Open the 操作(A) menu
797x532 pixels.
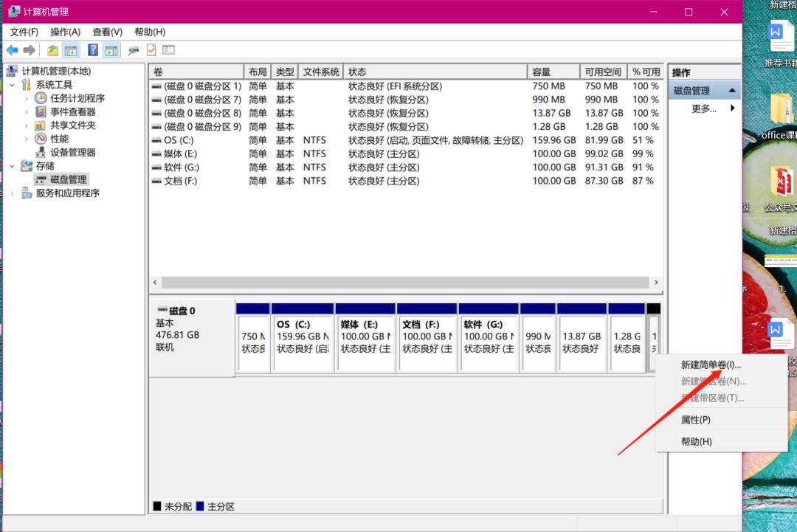(x=65, y=32)
